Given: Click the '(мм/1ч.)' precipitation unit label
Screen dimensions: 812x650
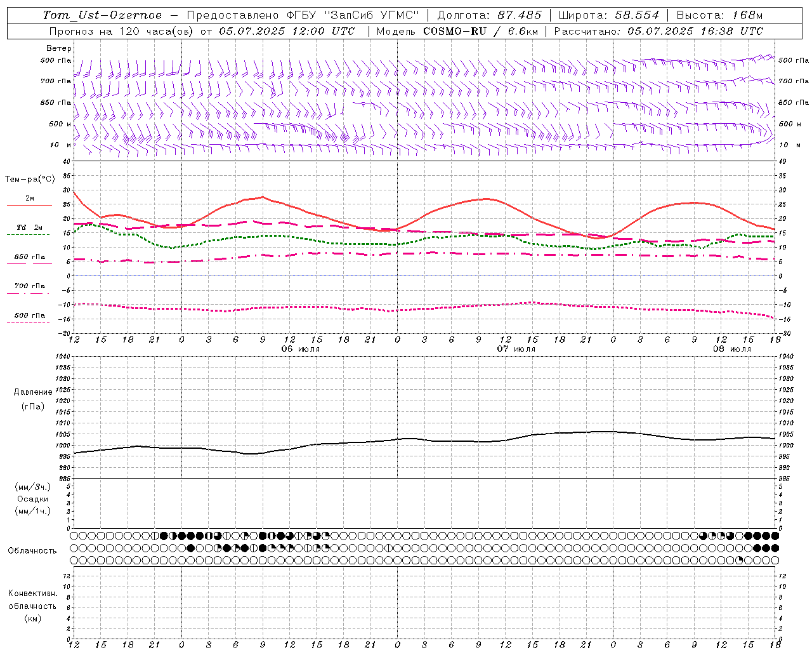Looking at the screenshot, I should 33,511.
